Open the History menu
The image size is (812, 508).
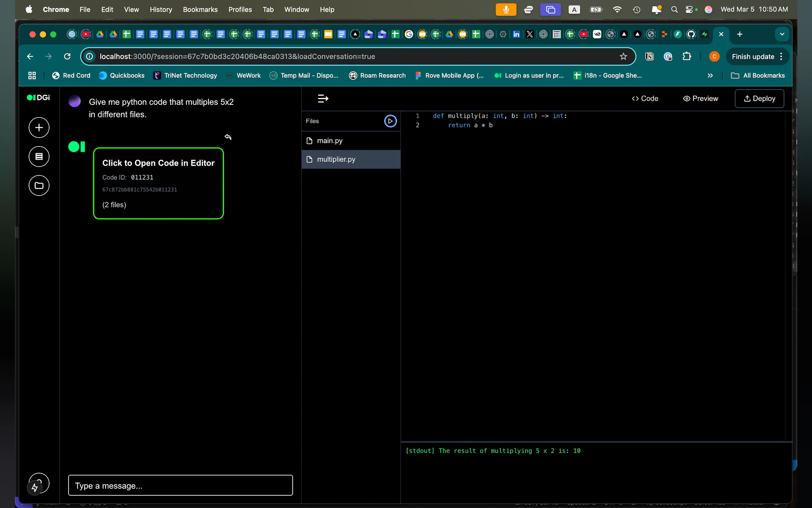coord(161,9)
